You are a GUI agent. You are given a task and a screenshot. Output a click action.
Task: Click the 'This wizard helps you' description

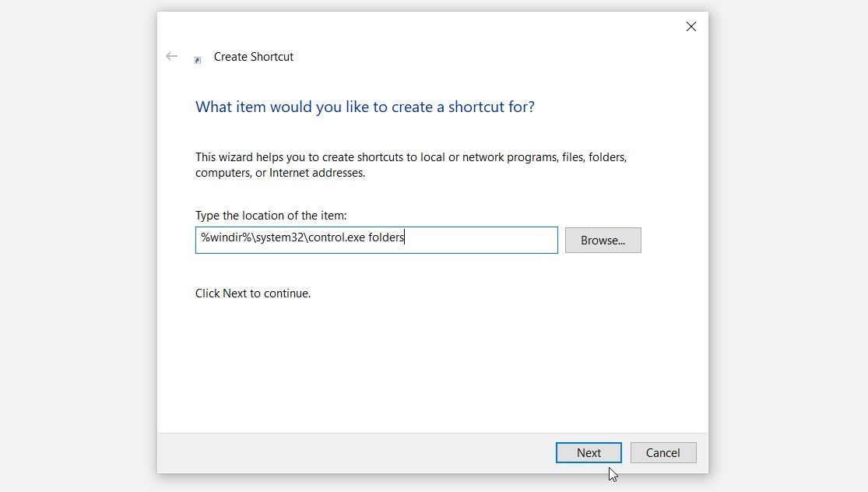[x=411, y=165]
